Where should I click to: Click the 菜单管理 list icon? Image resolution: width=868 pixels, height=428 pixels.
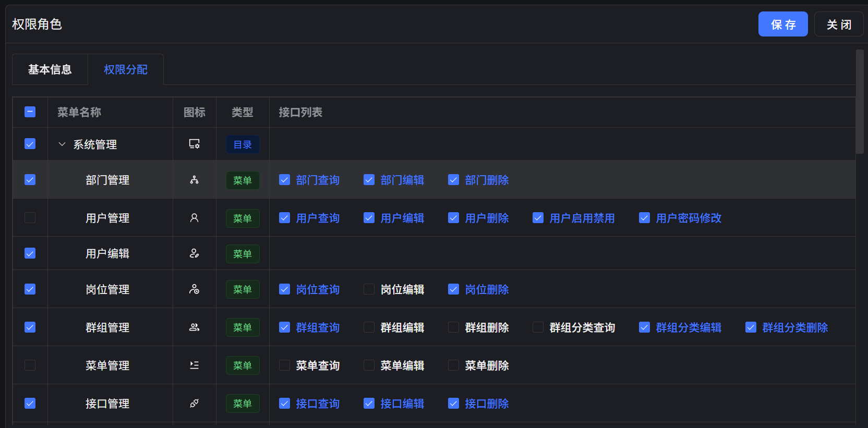click(x=194, y=365)
